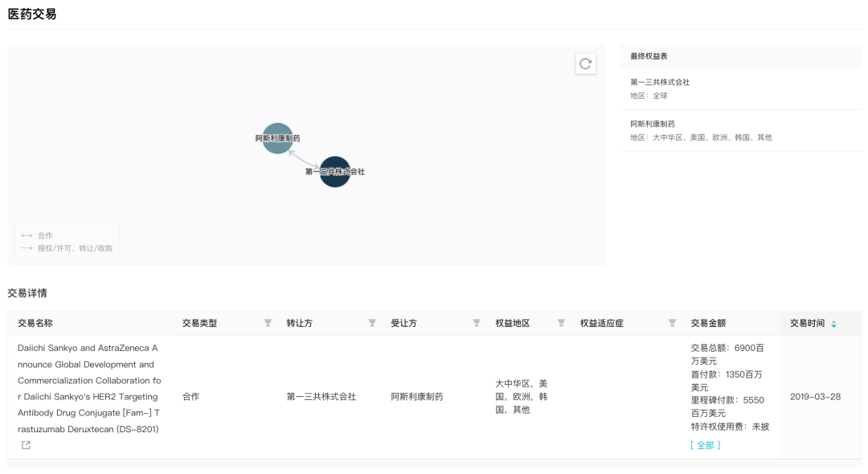
Task: Click 阿斯利康制药 in 最终权益表
Action: tap(652, 124)
